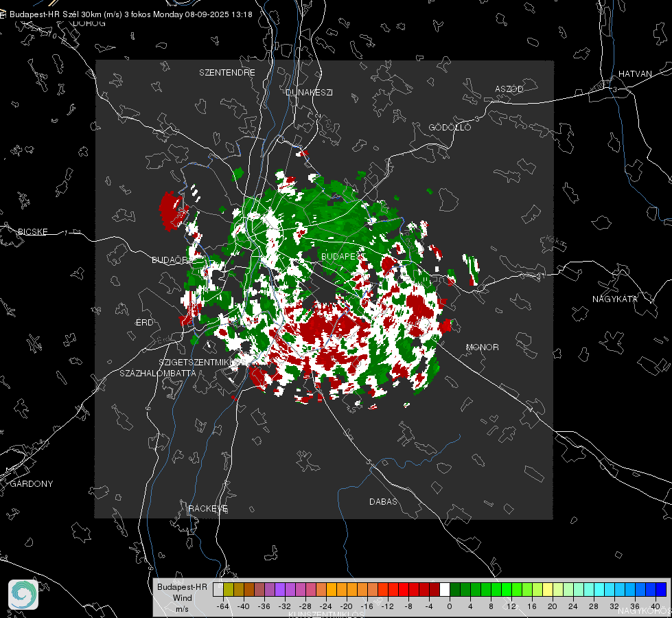Click the -40 legend value
The image size is (672, 618).
pyautogui.click(x=243, y=606)
